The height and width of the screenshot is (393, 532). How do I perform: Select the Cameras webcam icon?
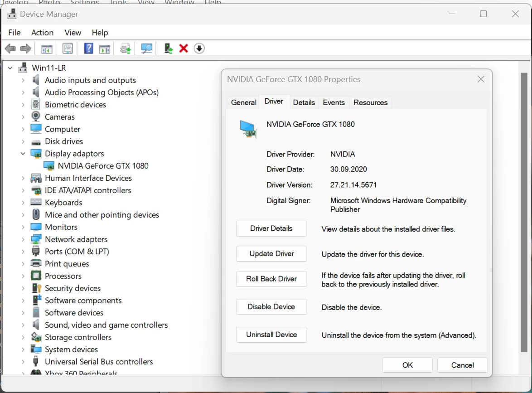click(x=36, y=116)
